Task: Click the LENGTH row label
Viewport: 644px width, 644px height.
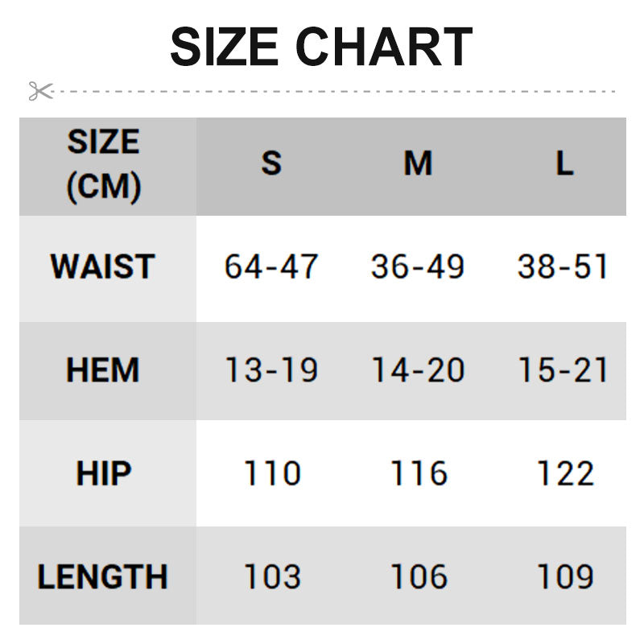Action: click(x=102, y=576)
